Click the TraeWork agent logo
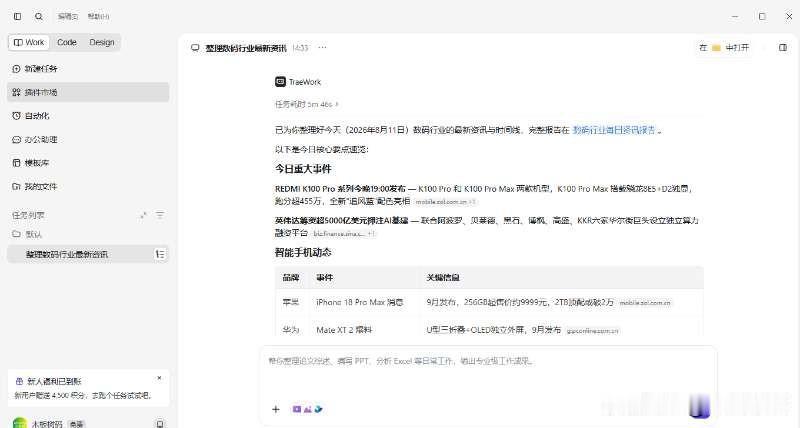This screenshot has width=800, height=428. point(280,82)
